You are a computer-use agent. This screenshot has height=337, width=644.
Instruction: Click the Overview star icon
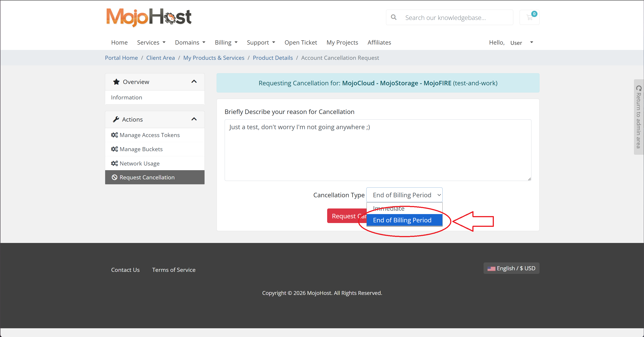pyautogui.click(x=116, y=82)
